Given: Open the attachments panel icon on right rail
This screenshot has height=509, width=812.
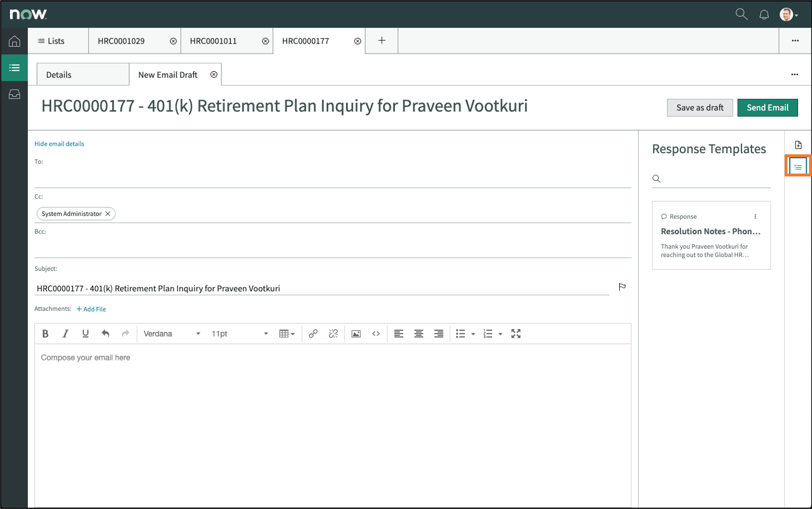Looking at the screenshot, I should (x=798, y=144).
